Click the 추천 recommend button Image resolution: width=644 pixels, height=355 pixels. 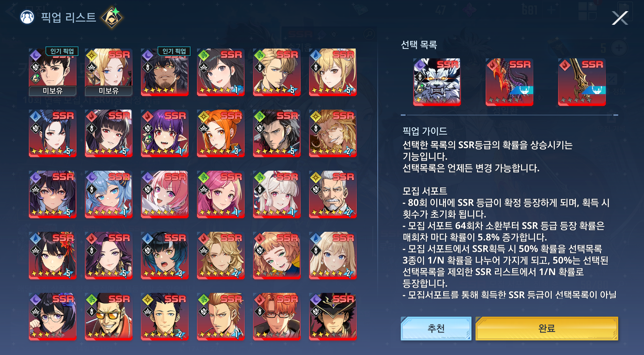point(436,329)
